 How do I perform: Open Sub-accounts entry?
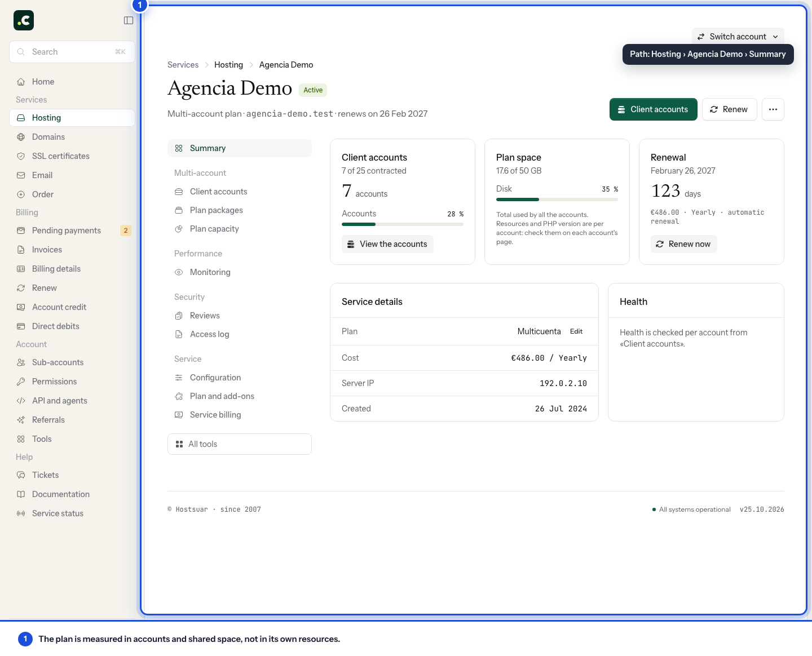pos(72,362)
